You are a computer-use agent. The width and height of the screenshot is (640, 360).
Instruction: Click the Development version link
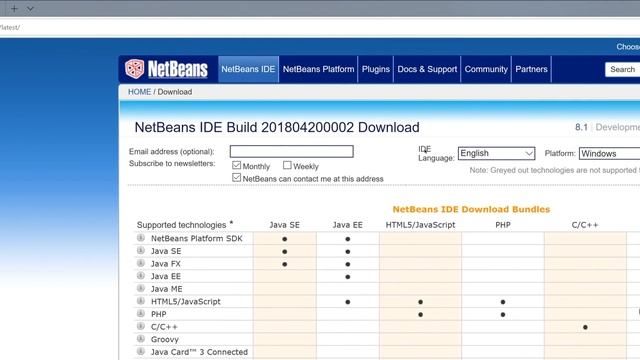point(618,127)
